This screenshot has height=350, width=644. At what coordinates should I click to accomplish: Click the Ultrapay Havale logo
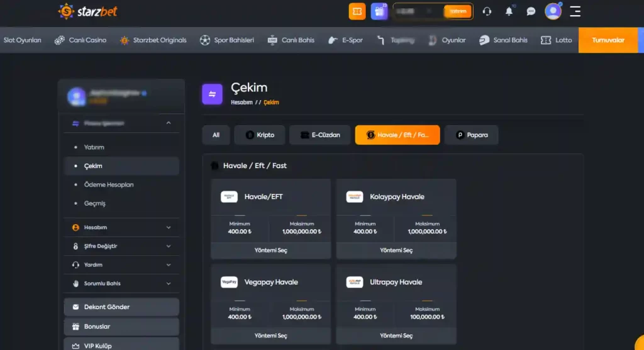(355, 282)
